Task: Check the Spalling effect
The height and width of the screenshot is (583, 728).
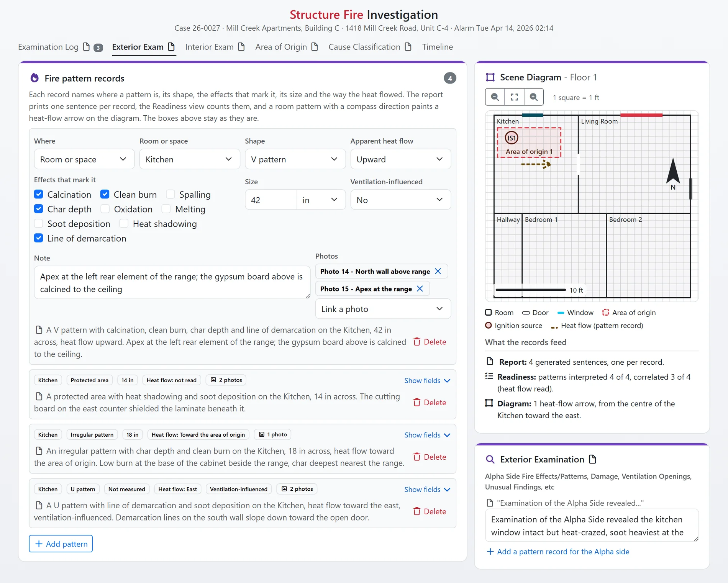Action: [x=171, y=194]
